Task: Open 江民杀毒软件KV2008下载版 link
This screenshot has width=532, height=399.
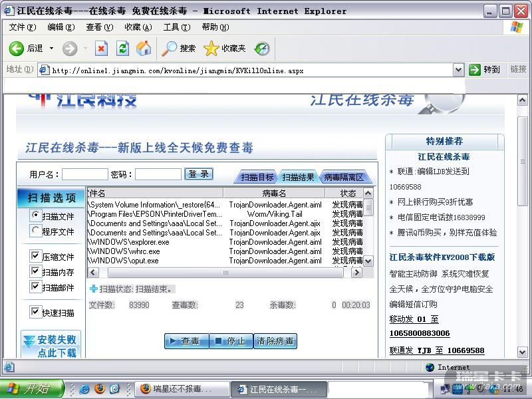Action: [442, 257]
